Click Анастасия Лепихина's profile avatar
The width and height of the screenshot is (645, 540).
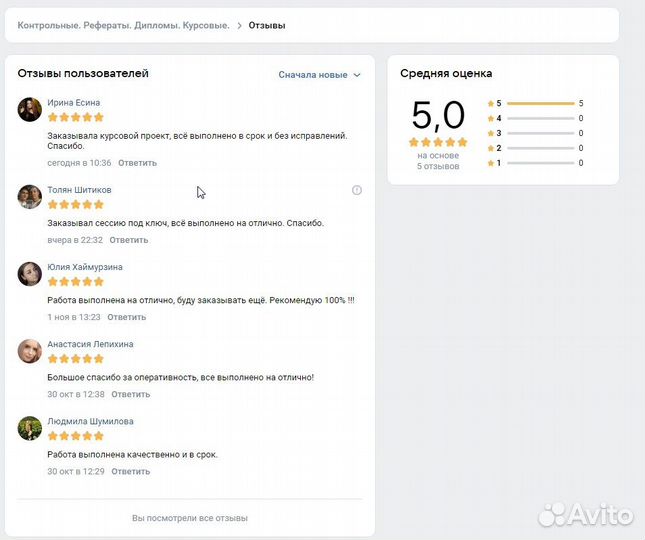(30, 351)
